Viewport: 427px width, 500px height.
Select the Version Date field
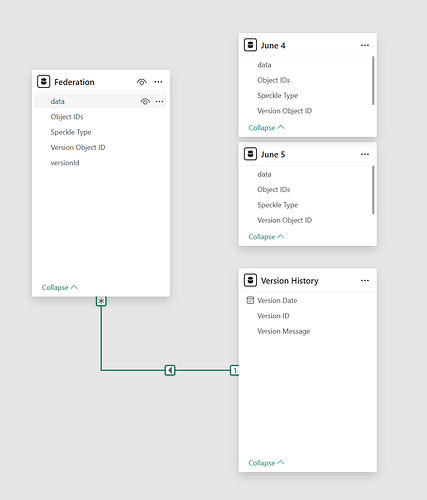pyautogui.click(x=277, y=300)
